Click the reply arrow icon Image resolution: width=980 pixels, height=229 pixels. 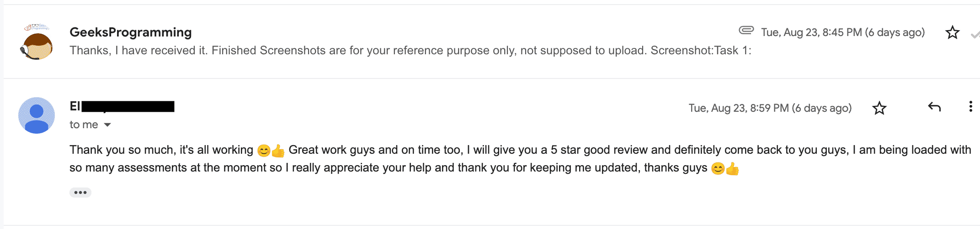tap(934, 107)
